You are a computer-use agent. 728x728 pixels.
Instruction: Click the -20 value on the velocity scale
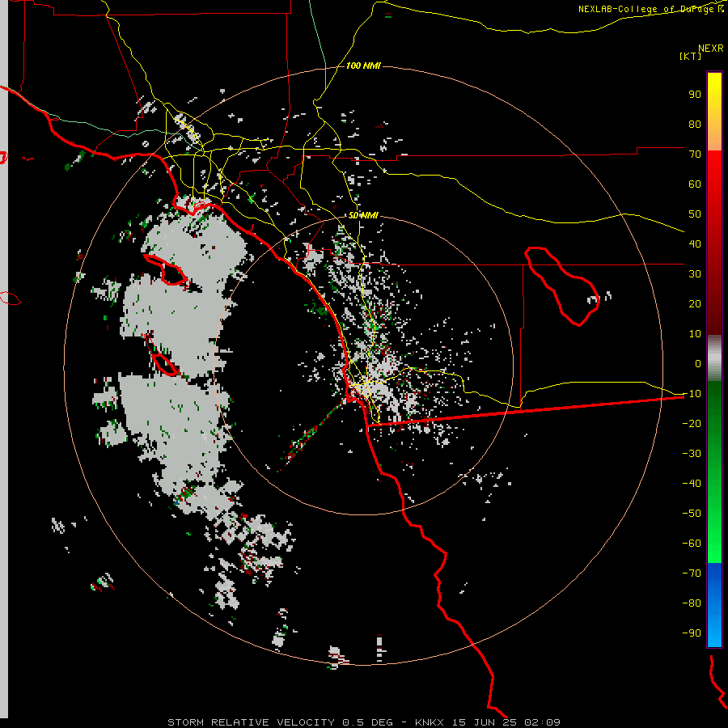[692, 424]
